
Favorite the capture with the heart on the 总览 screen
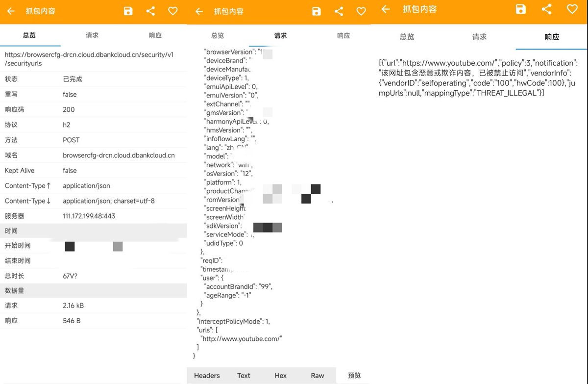point(173,11)
